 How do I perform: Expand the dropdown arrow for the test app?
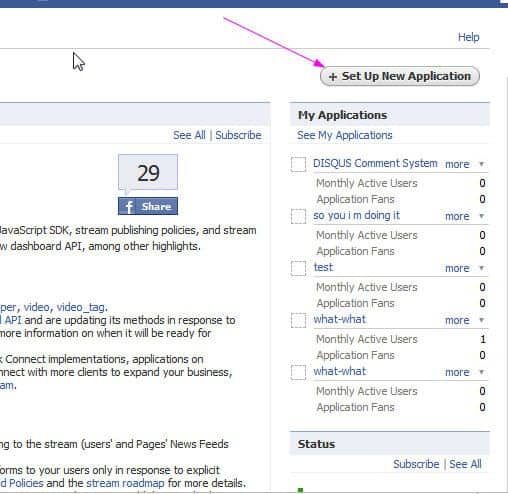pyautogui.click(x=481, y=268)
